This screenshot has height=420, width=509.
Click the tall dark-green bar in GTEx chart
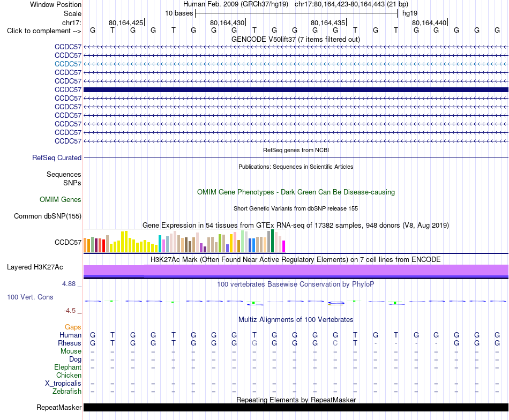pyautogui.click(x=272, y=241)
